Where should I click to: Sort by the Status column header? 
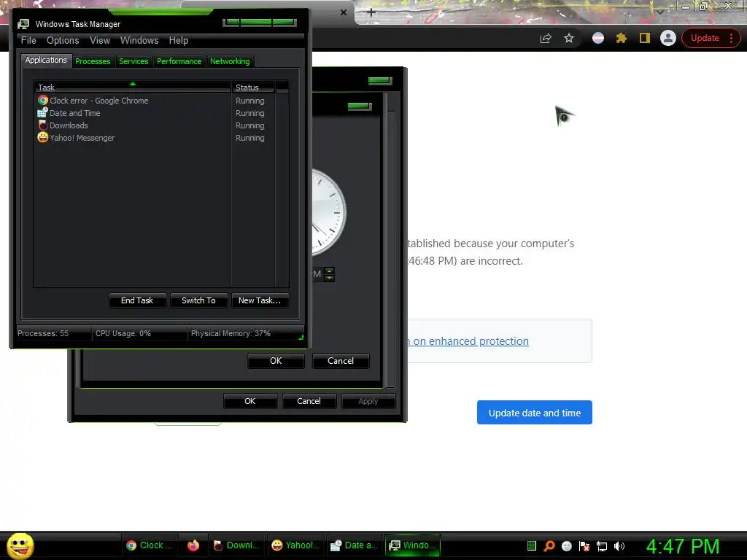(x=253, y=87)
